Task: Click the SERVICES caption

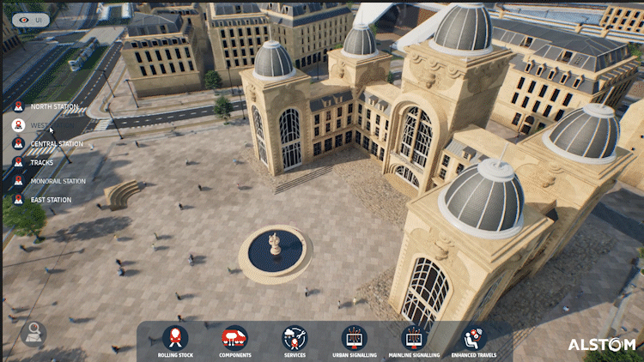Action: click(x=295, y=355)
